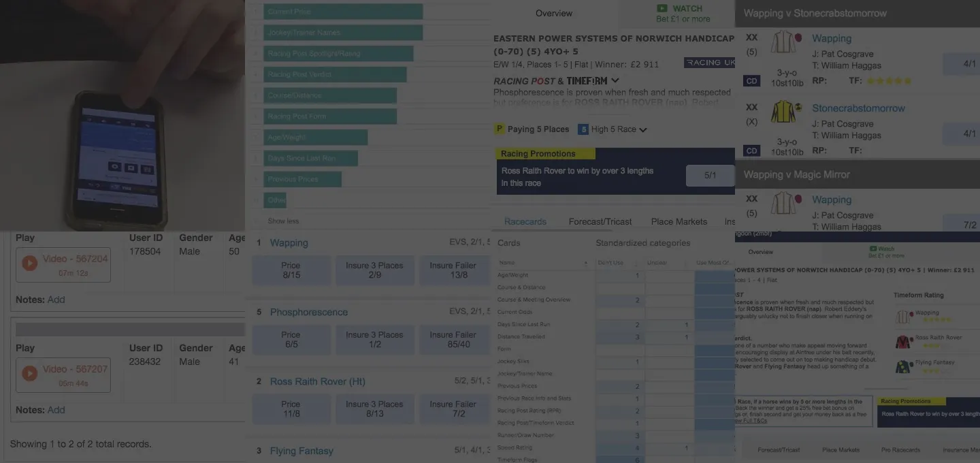Open the Phosphorescence runner link
The image size is (980, 463).
[x=308, y=312]
